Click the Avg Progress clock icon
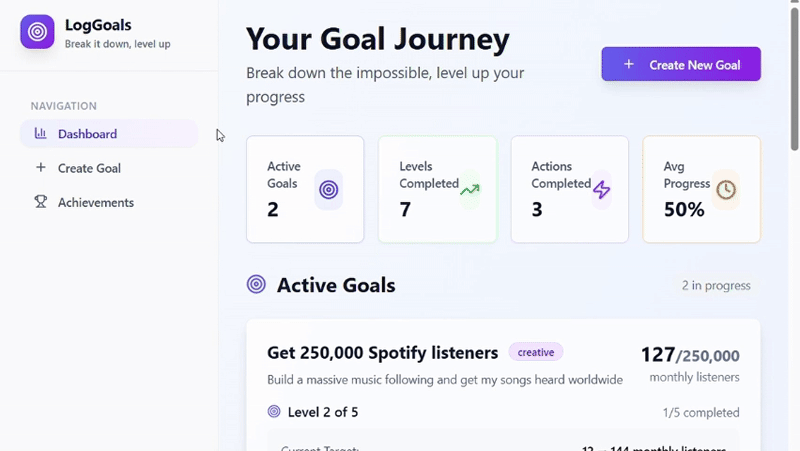The width and height of the screenshot is (800, 451). (x=726, y=189)
